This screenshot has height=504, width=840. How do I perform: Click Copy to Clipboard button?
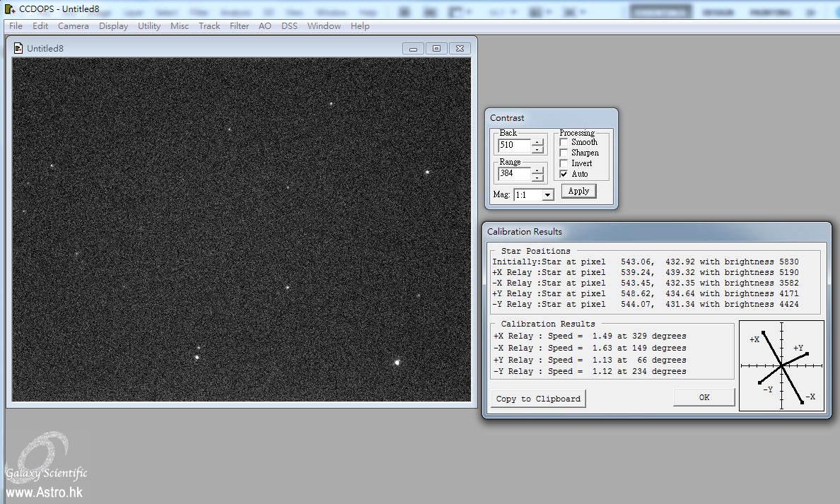pos(538,399)
